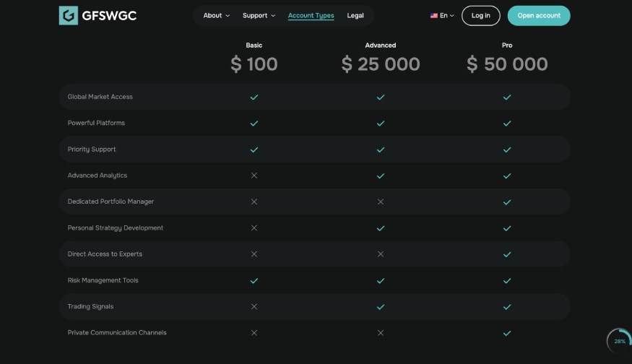Click the 28% scroll progress indicator

(x=620, y=341)
